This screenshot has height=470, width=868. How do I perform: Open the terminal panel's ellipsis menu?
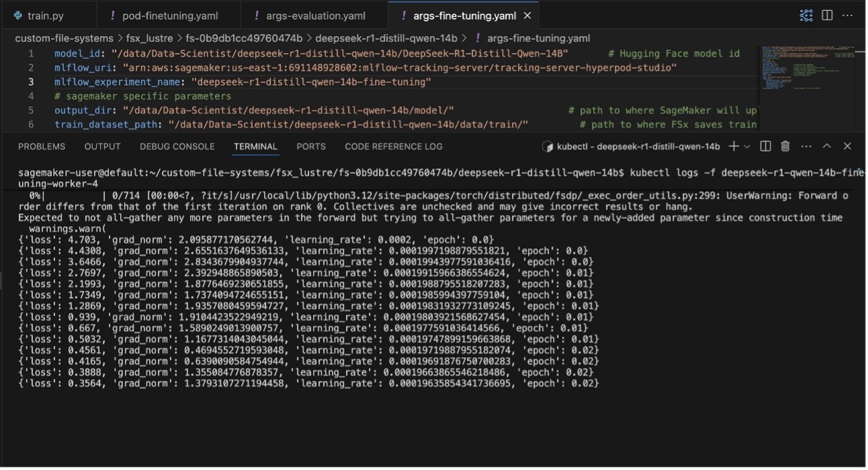tap(806, 146)
